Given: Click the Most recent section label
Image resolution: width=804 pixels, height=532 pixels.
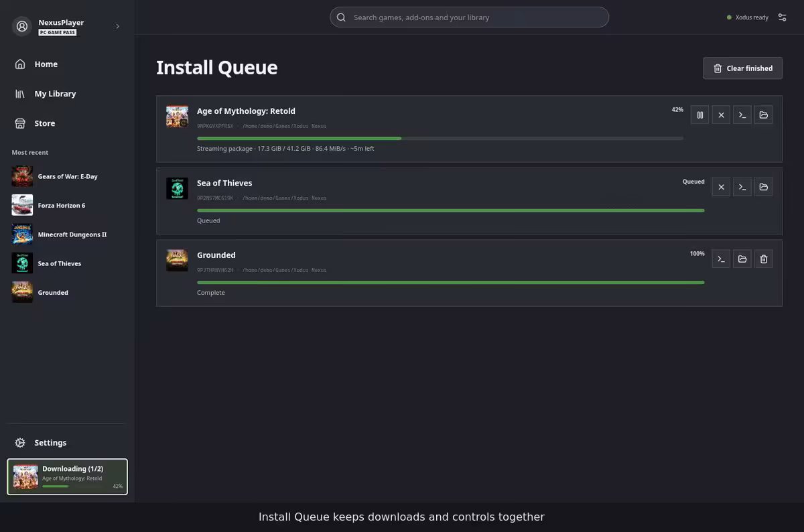Looking at the screenshot, I should 30,153.
